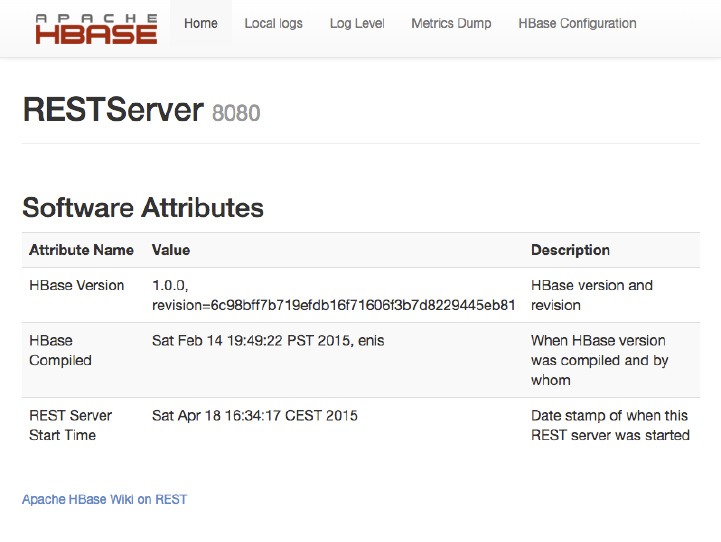
Task: Click the 8080 port number
Action: [236, 113]
